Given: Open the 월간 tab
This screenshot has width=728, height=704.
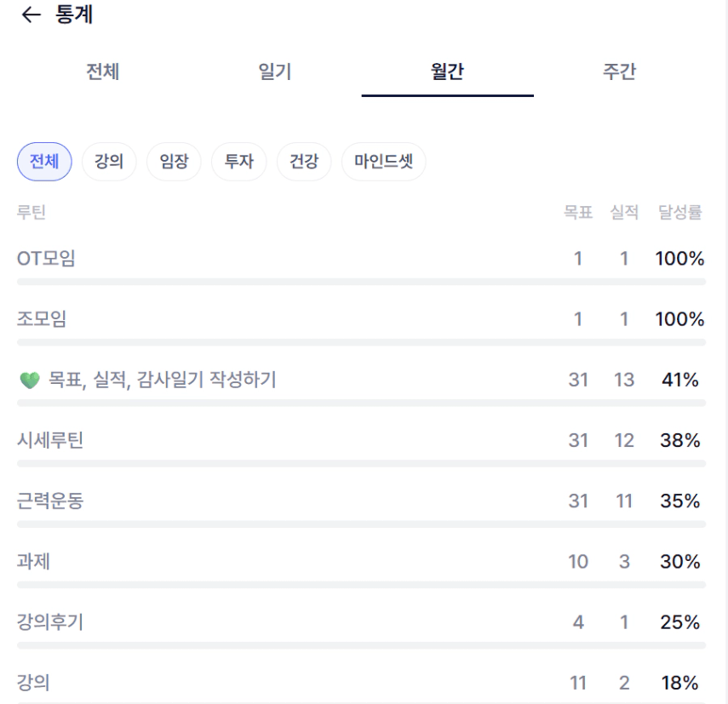Looking at the screenshot, I should click(x=447, y=72).
